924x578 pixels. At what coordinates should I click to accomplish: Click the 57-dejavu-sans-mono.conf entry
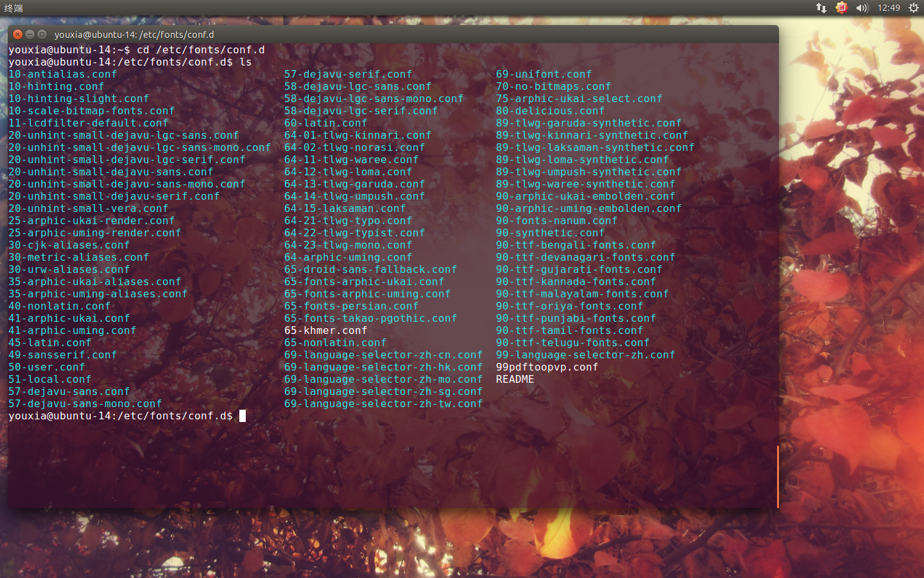coord(85,404)
